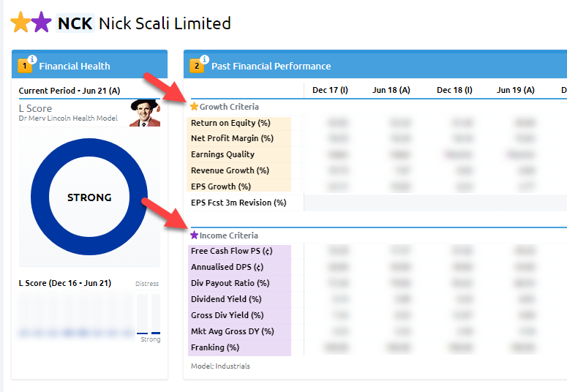
Task: Click the STRONG L Score donut chart
Action: coord(89,197)
